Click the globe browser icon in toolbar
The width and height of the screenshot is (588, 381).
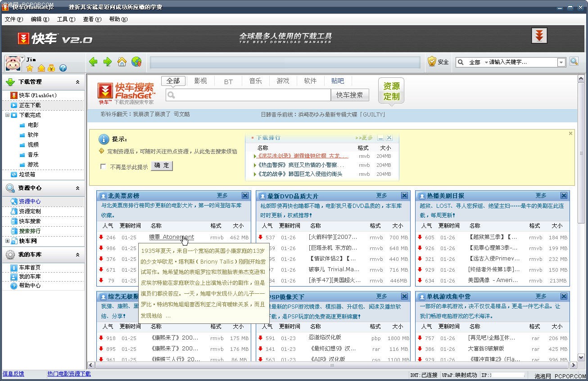pos(136,62)
